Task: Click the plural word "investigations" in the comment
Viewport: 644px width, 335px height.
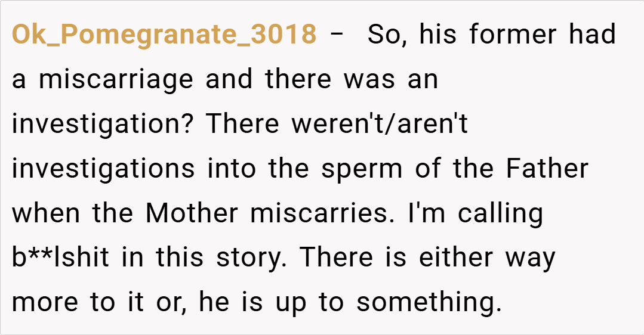Action: point(103,169)
